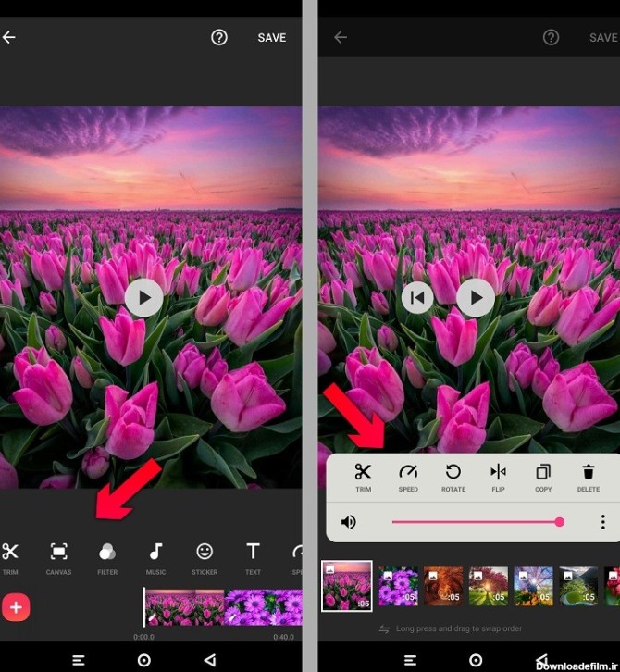Copy the selected clip

tap(543, 473)
